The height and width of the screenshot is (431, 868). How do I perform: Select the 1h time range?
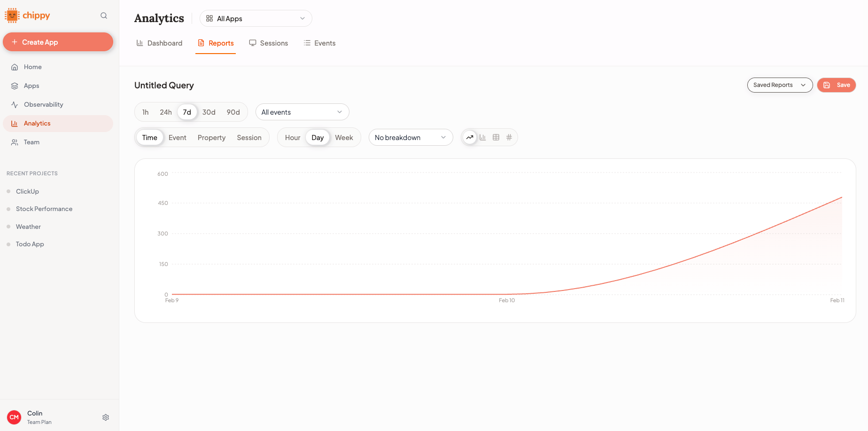[x=146, y=112]
